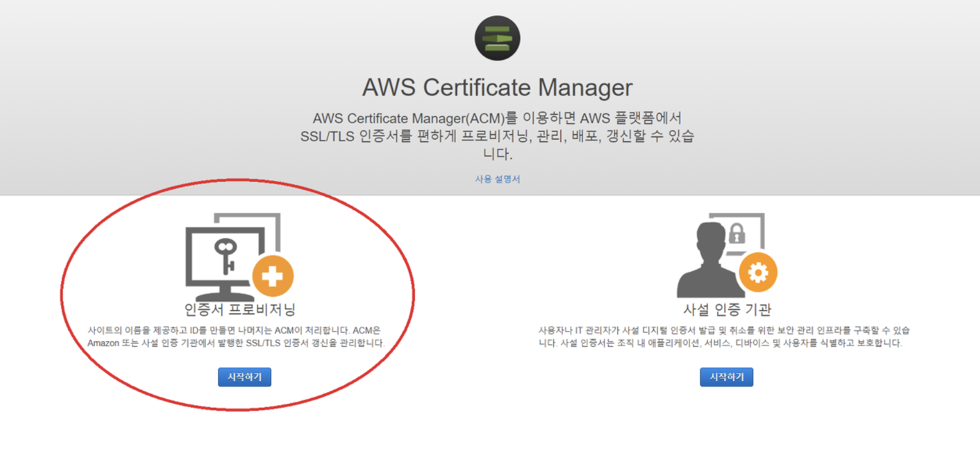The width and height of the screenshot is (980, 470).
Task: Click the certificate provisioning monitor-with-key icon
Action: (239, 256)
